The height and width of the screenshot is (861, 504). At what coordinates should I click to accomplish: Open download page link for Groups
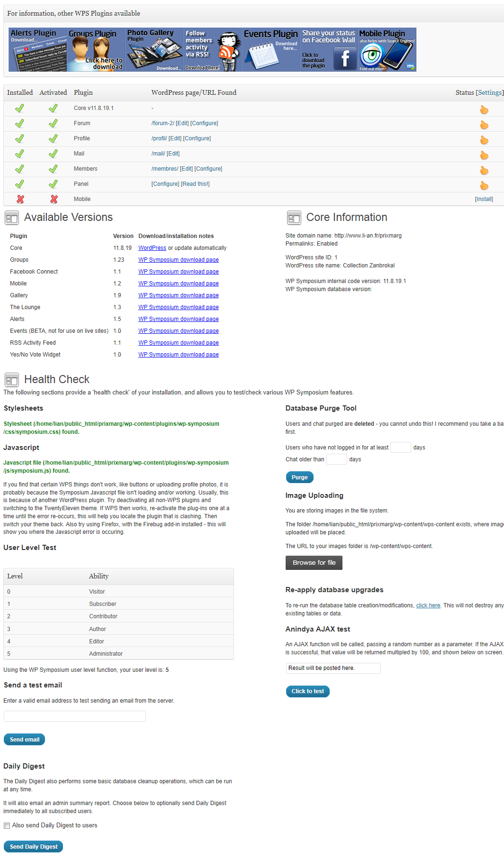[x=179, y=260]
